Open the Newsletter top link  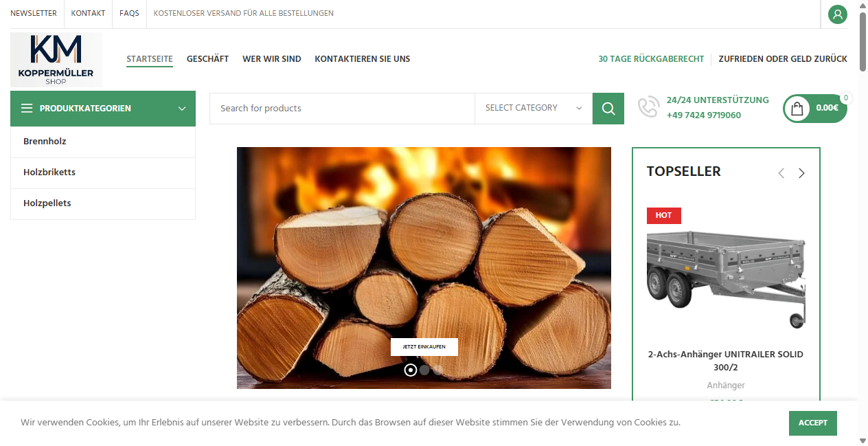point(34,13)
